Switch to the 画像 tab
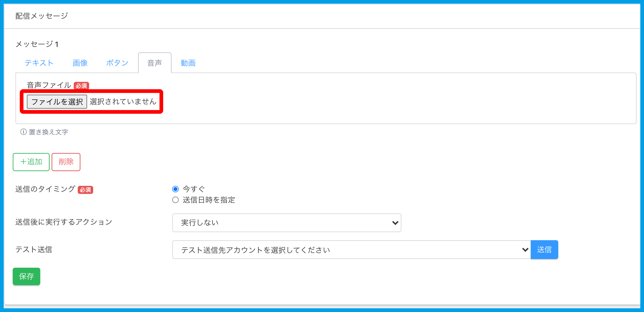The height and width of the screenshot is (312, 644). (80, 63)
